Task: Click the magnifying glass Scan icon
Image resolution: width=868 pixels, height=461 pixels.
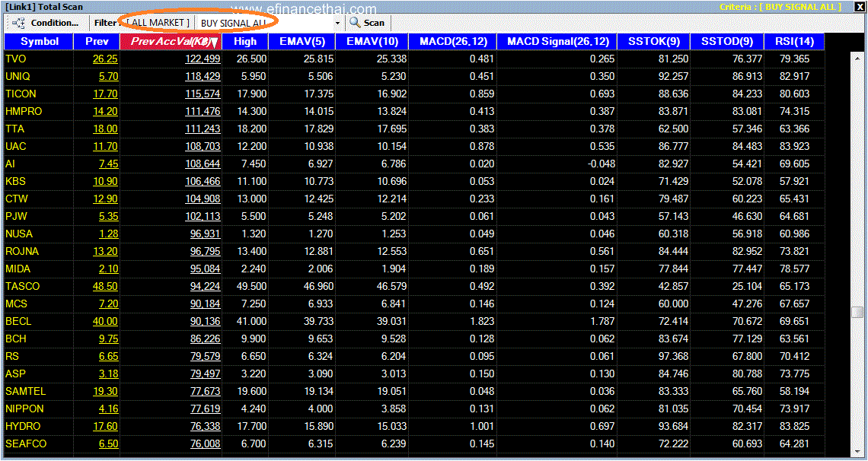Action: [x=355, y=24]
